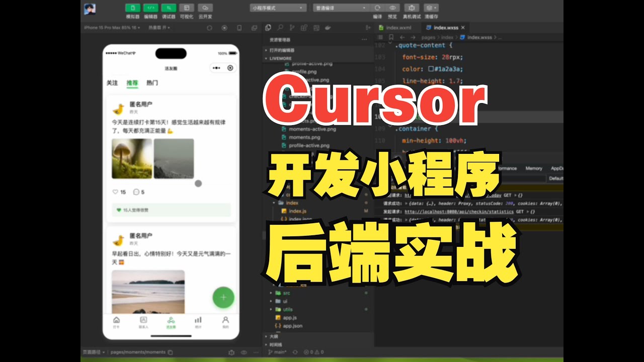Select the 推荐 tab in the simulator
This screenshot has height=362, width=644.
pos(132,82)
